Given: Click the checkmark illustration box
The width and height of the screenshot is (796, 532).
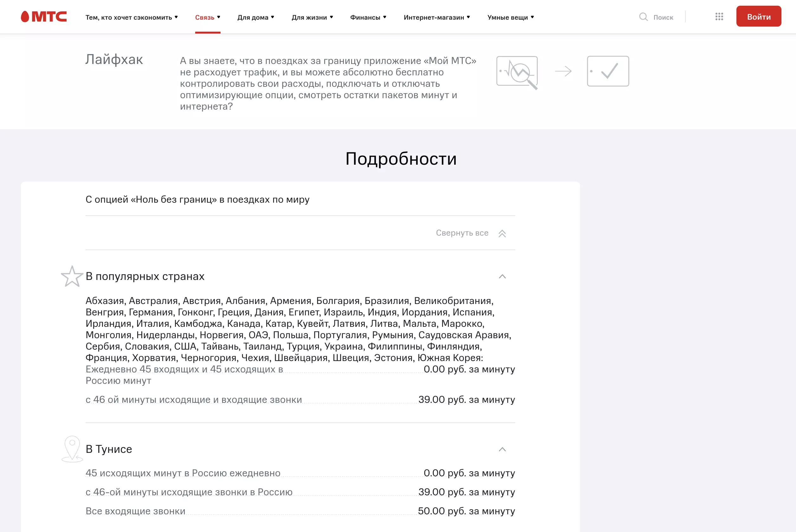Looking at the screenshot, I should (x=608, y=71).
